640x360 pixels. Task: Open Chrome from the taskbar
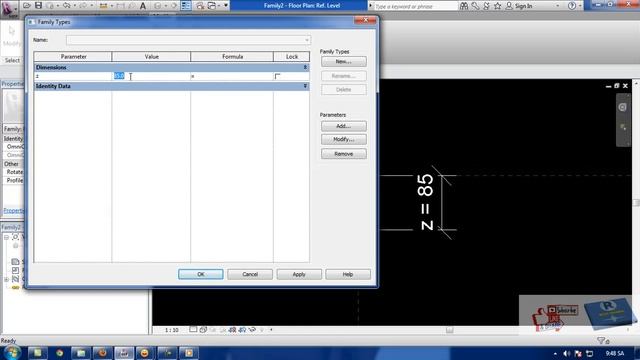click(60, 353)
